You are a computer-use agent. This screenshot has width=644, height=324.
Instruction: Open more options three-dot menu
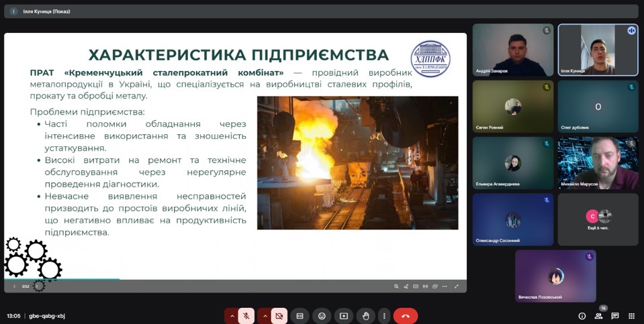(x=384, y=316)
